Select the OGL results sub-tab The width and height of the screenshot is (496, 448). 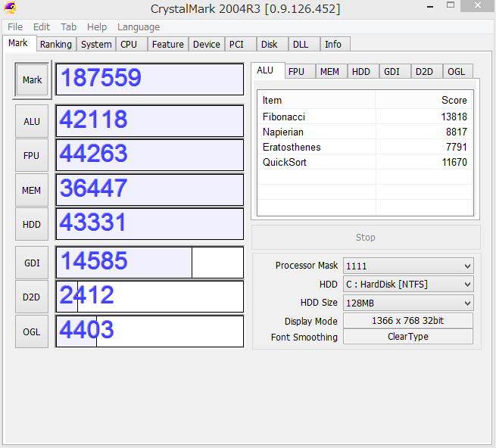458,71
